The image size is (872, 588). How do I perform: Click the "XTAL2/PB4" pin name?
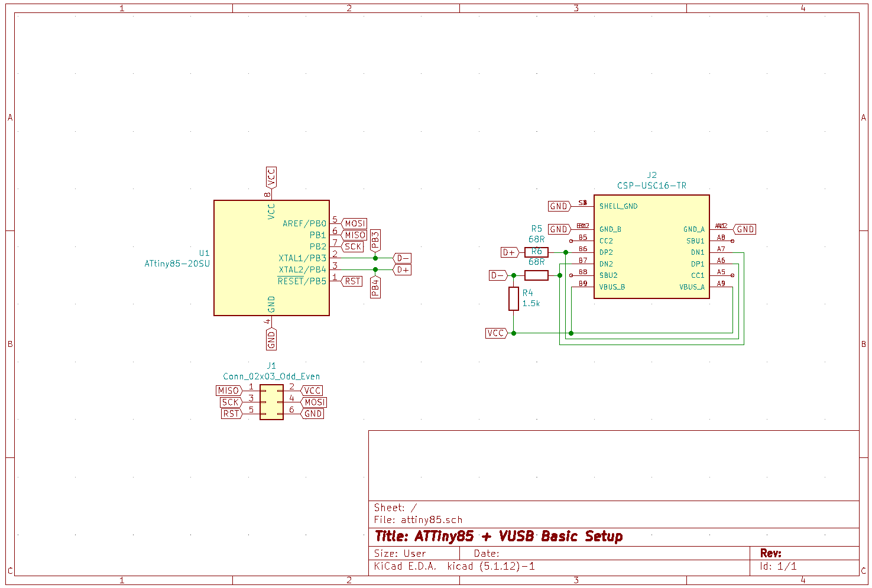pyautogui.click(x=303, y=269)
